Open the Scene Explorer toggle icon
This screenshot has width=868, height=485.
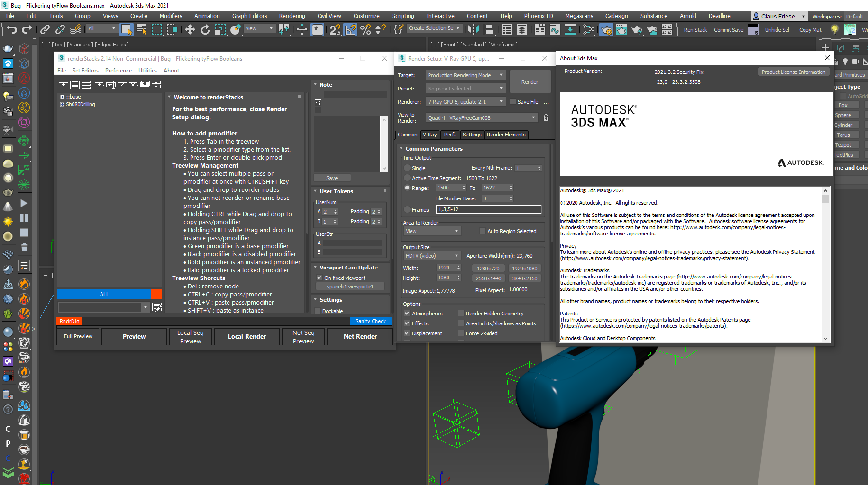(506, 29)
